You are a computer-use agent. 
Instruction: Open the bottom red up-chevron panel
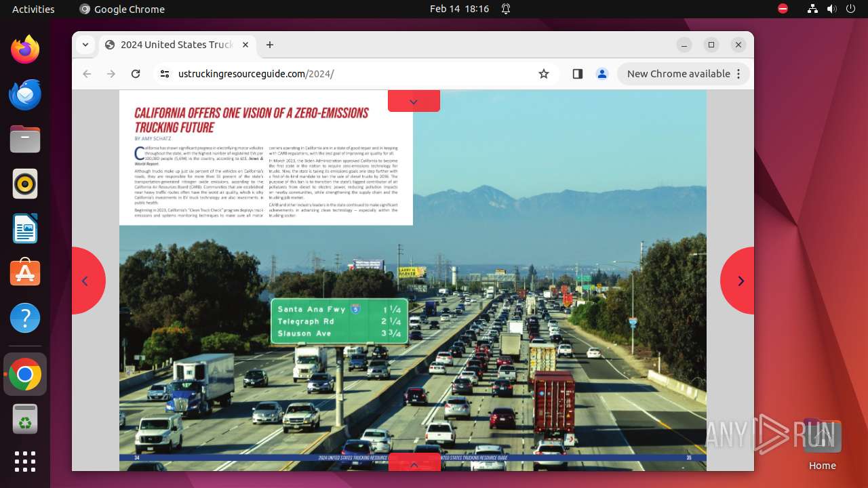414,463
